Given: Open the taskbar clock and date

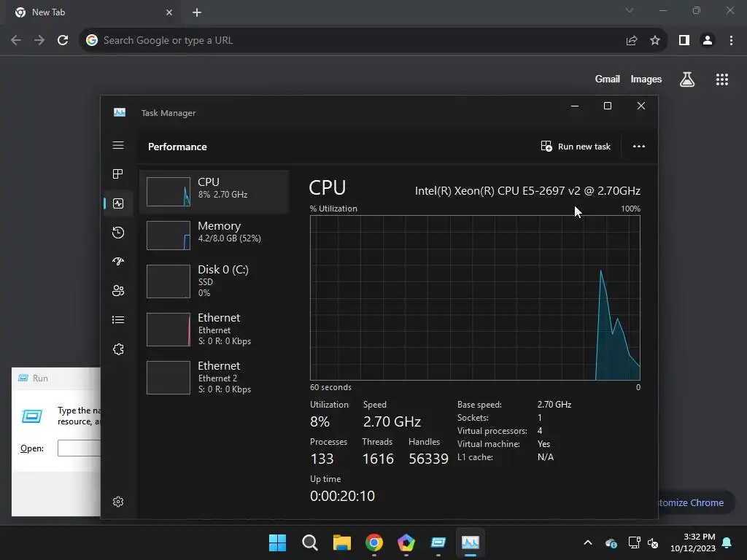Looking at the screenshot, I should [693, 542].
